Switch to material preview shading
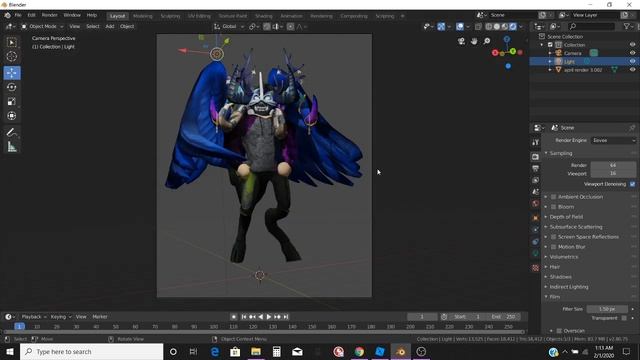 pos(505,27)
